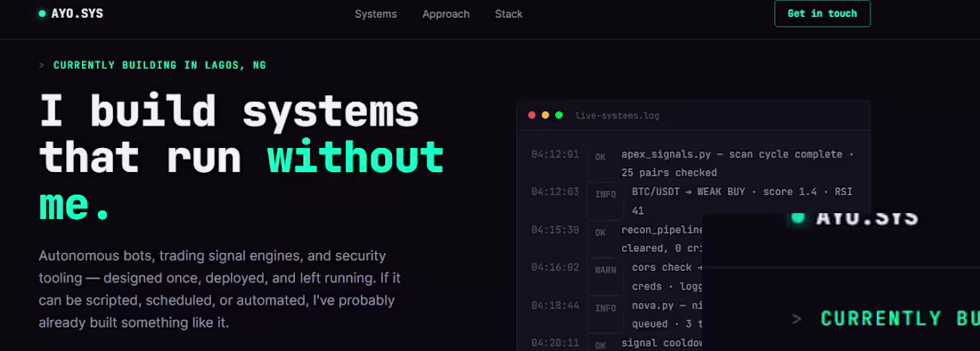Click the signal cooldown log entry
This screenshot has height=351, width=980.
point(662,343)
